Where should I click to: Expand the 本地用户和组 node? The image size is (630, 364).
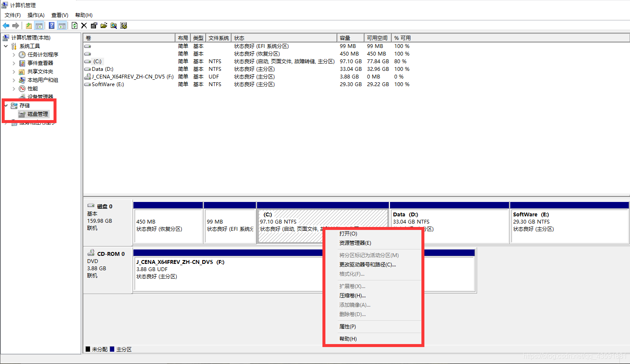14,80
